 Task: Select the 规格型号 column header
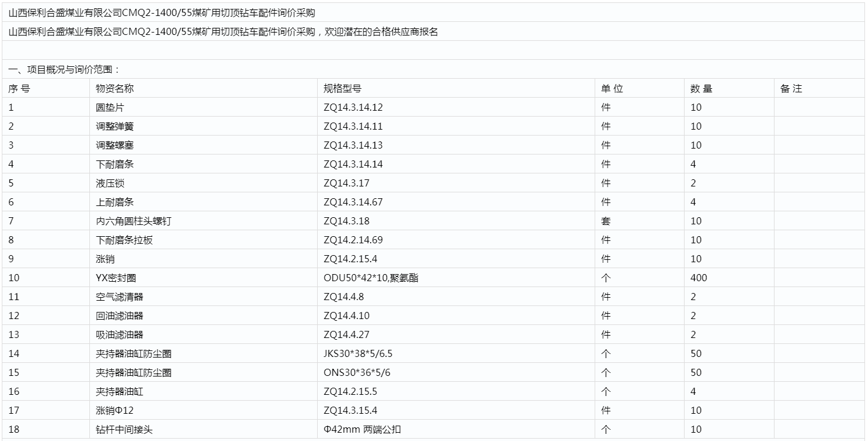[343, 89]
